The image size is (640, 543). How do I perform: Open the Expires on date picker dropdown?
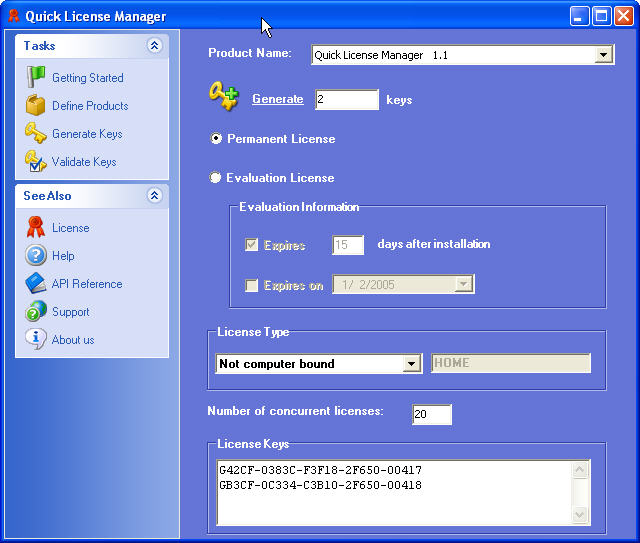(x=463, y=284)
